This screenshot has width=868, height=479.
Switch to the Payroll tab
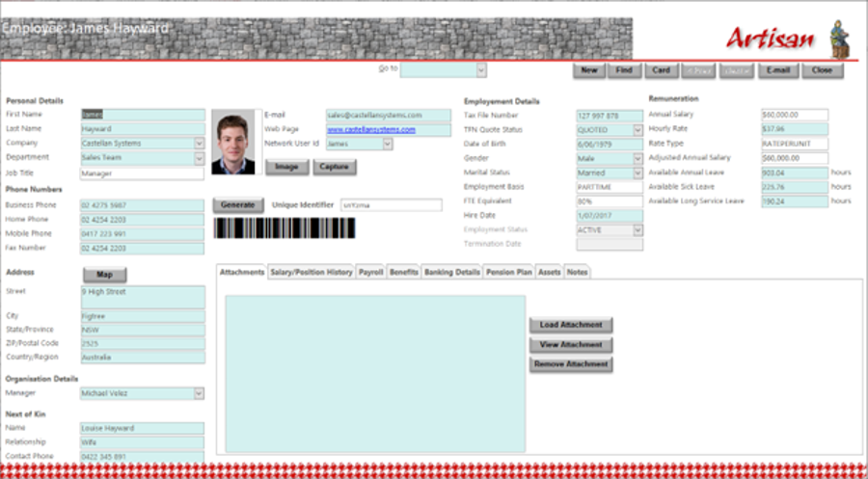(370, 272)
